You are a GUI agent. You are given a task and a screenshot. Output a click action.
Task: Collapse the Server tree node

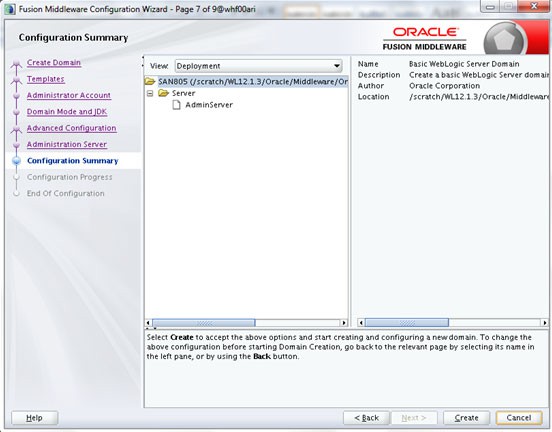point(150,93)
